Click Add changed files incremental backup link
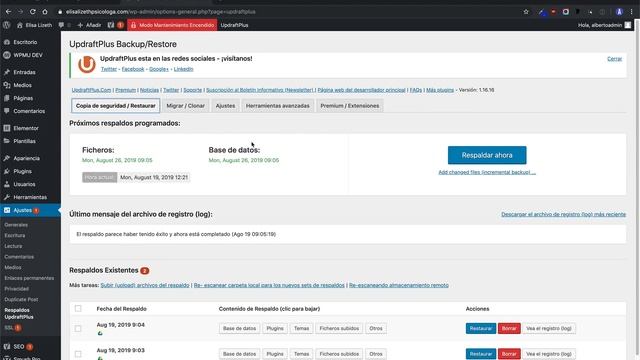The image size is (640, 360). (x=487, y=172)
